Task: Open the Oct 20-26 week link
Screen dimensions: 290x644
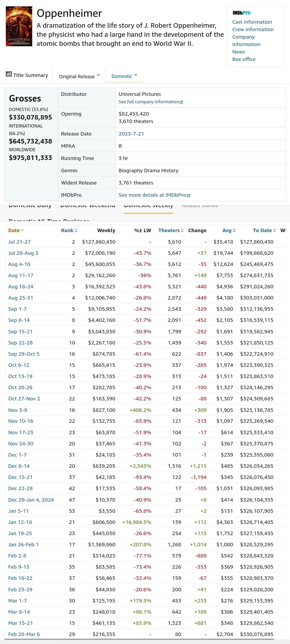Action: [20, 387]
